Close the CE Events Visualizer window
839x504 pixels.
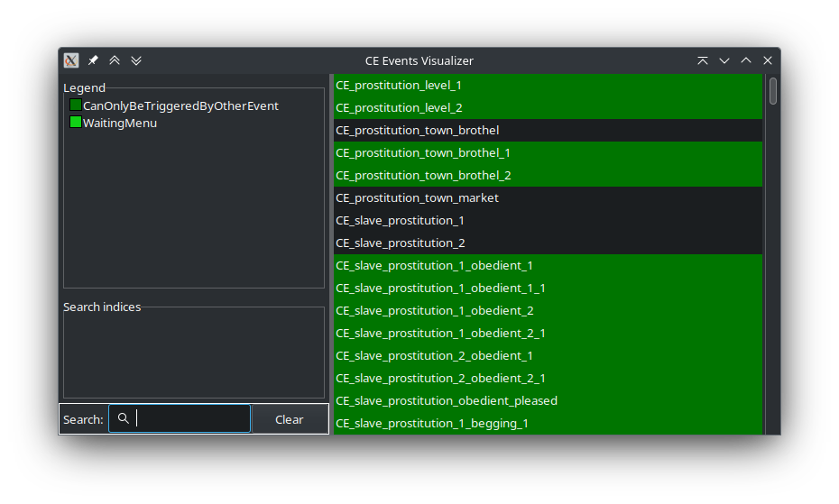click(x=768, y=60)
